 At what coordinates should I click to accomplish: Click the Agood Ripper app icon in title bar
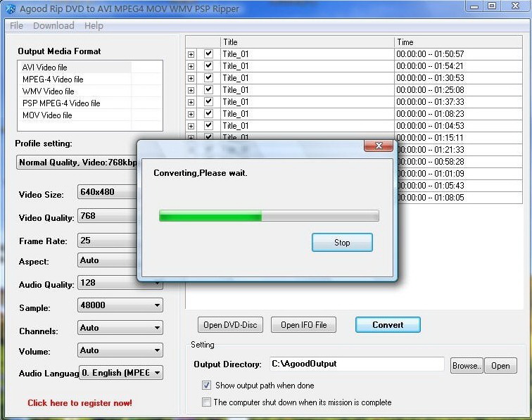[11, 9]
